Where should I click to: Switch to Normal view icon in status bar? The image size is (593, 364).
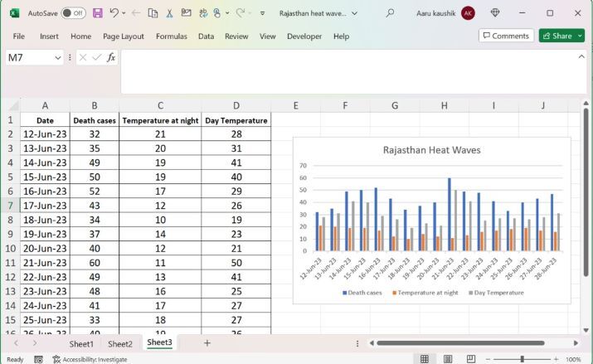pyautogui.click(x=425, y=359)
